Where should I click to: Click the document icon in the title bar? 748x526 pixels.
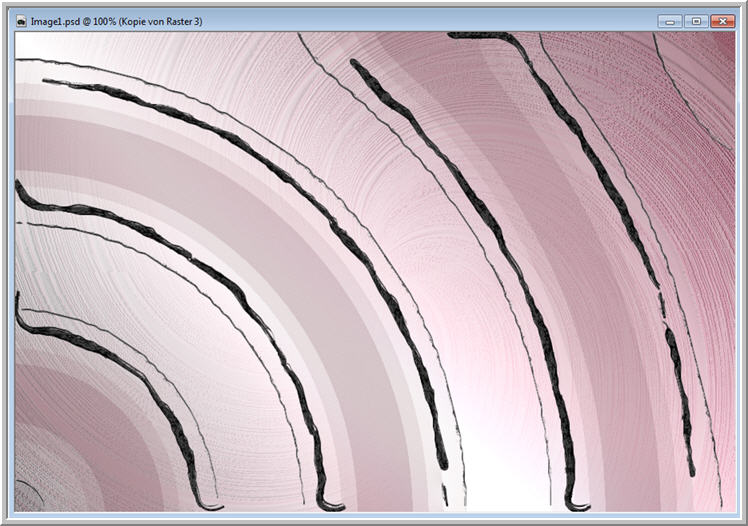pos(21,21)
